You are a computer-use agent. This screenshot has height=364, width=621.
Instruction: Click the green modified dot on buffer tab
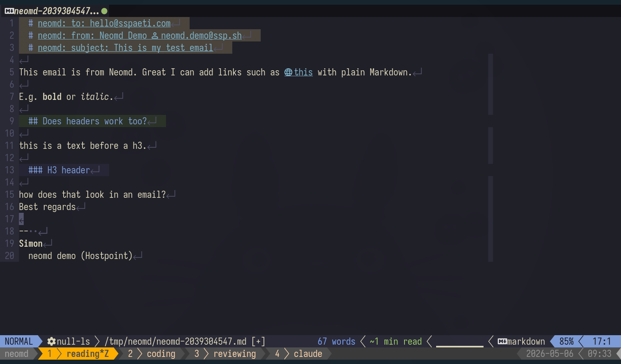pyautogui.click(x=104, y=11)
